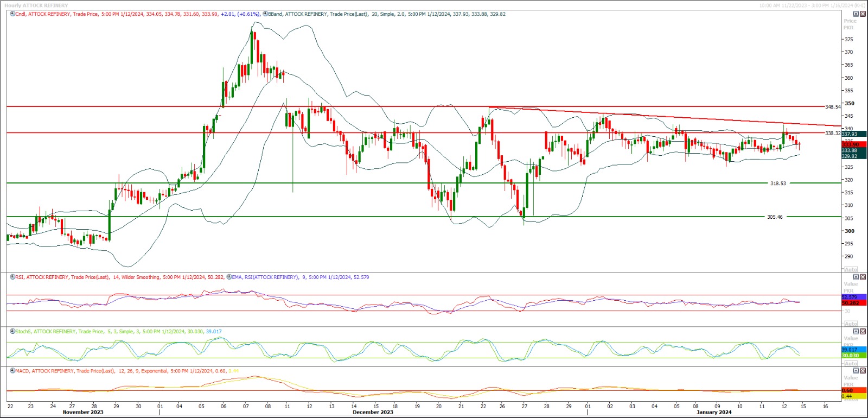Viewport: 868px width, 418px height.
Task: Select the 305.46 support line label
Action: pyautogui.click(x=775, y=217)
